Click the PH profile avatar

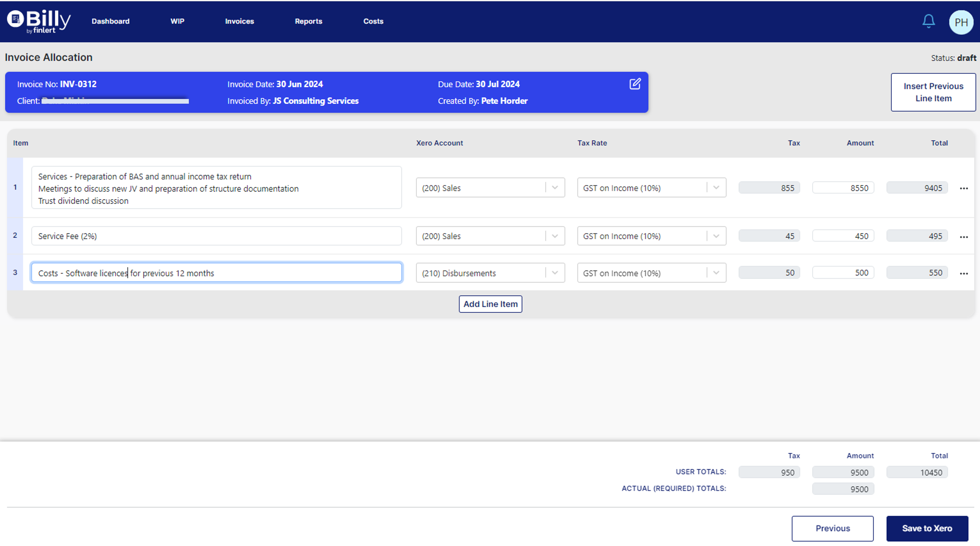coord(961,22)
